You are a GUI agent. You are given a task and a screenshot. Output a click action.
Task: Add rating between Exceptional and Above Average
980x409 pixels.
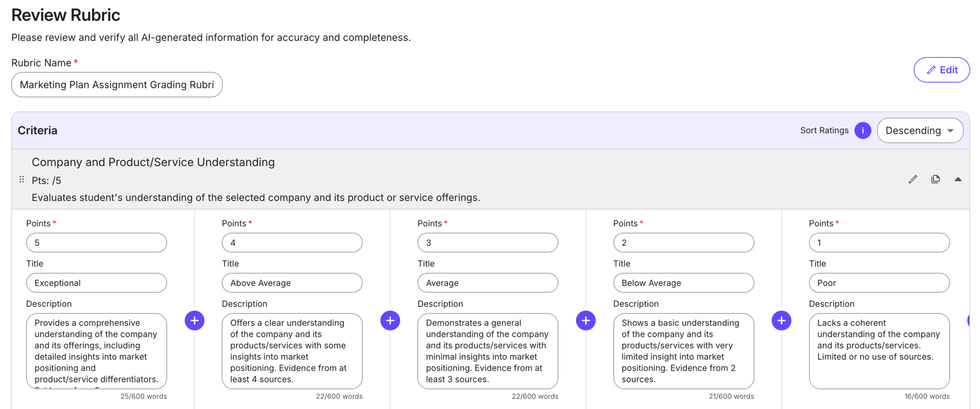194,321
